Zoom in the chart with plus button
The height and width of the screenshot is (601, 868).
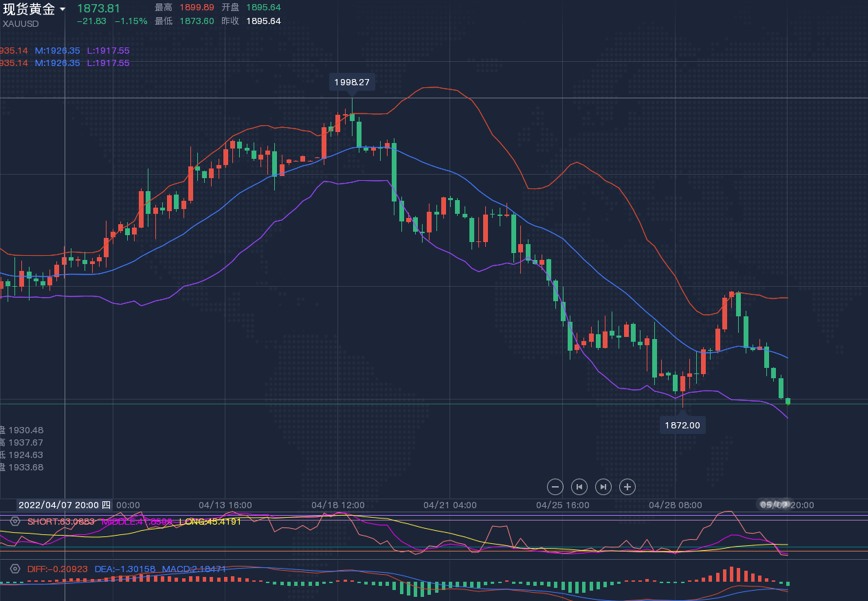coord(627,487)
